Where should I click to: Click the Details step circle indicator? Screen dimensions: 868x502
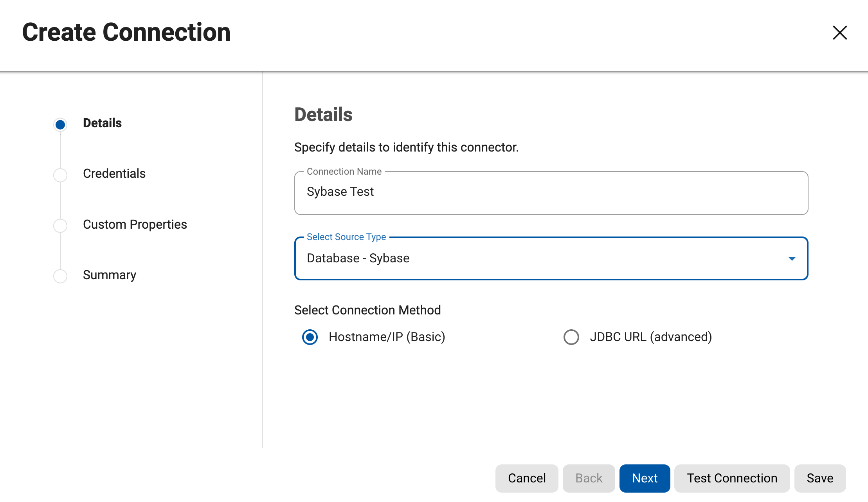[x=60, y=125]
